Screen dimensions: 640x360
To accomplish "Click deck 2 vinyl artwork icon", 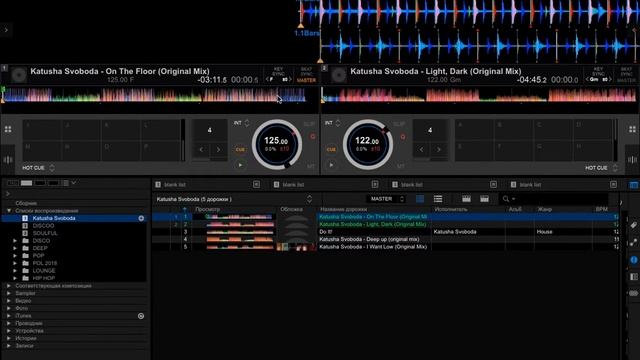I will 338,75.
